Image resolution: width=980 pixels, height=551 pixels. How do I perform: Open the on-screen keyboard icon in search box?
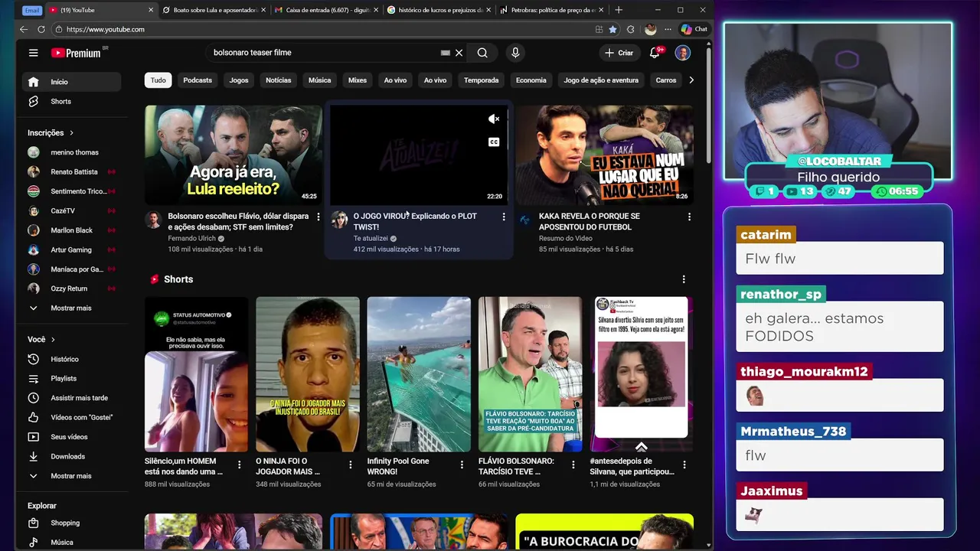coord(445,53)
